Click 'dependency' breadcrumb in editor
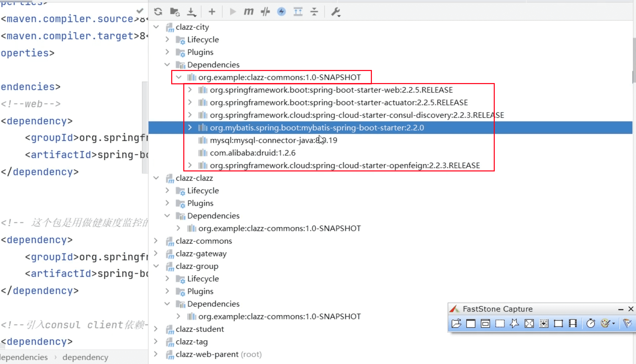Image resolution: width=636 pixels, height=364 pixels. pos(85,357)
